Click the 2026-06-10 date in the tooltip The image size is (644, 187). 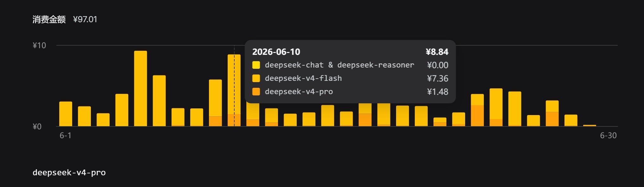click(276, 52)
